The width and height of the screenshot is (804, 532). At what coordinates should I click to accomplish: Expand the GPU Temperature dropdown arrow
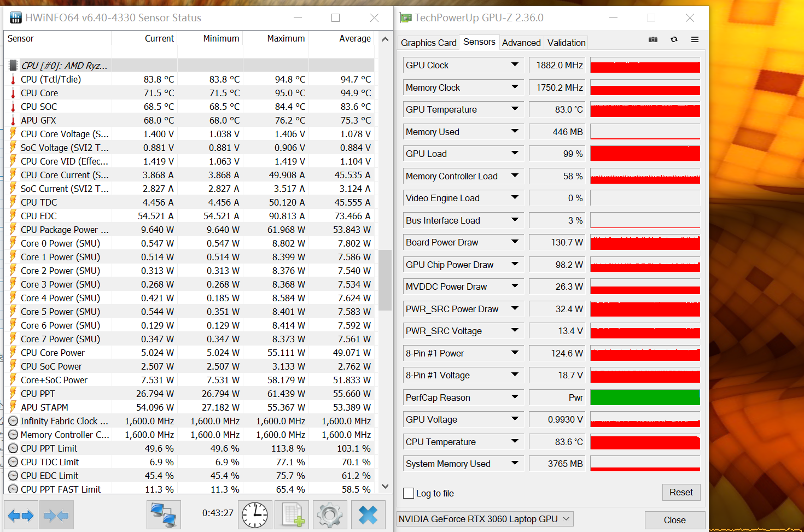click(x=515, y=109)
